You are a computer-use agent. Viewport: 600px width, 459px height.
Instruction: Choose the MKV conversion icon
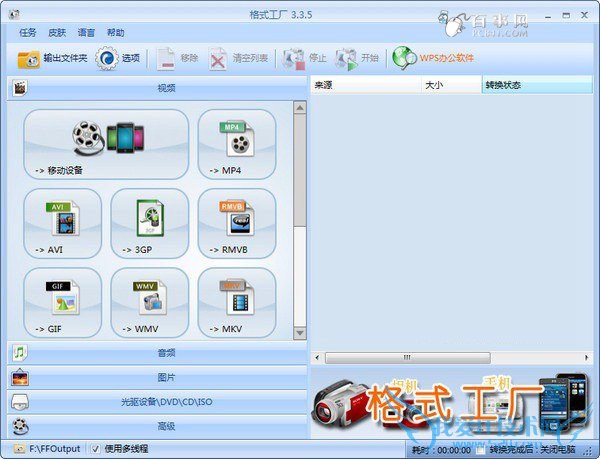click(237, 303)
